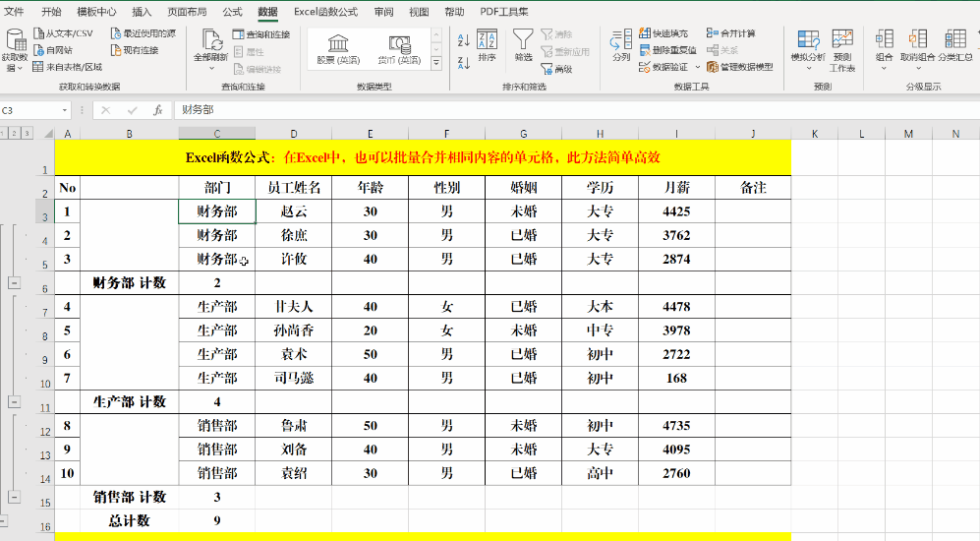Choose From Web (自网站) data source
Screen dimensions: 980x541
click(53, 50)
